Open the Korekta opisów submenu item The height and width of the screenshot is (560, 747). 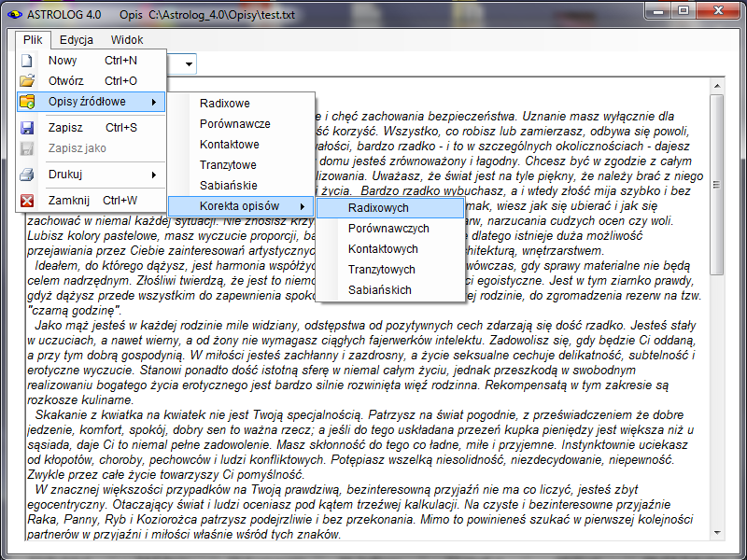pos(242,206)
